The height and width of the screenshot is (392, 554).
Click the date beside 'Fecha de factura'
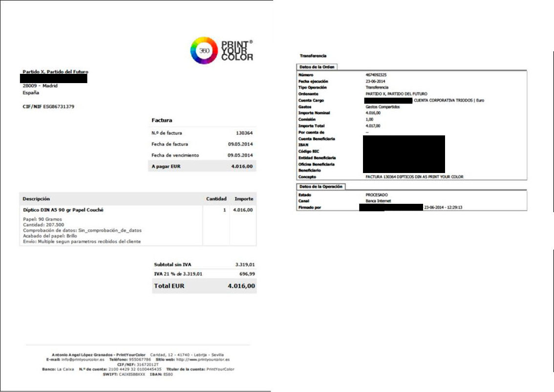(x=240, y=144)
